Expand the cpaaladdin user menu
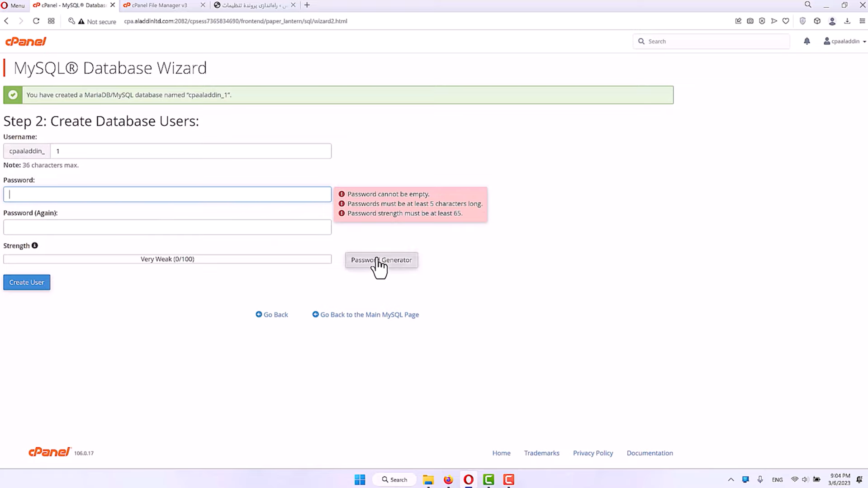Screen dimensions: 868x488 pos(844,41)
